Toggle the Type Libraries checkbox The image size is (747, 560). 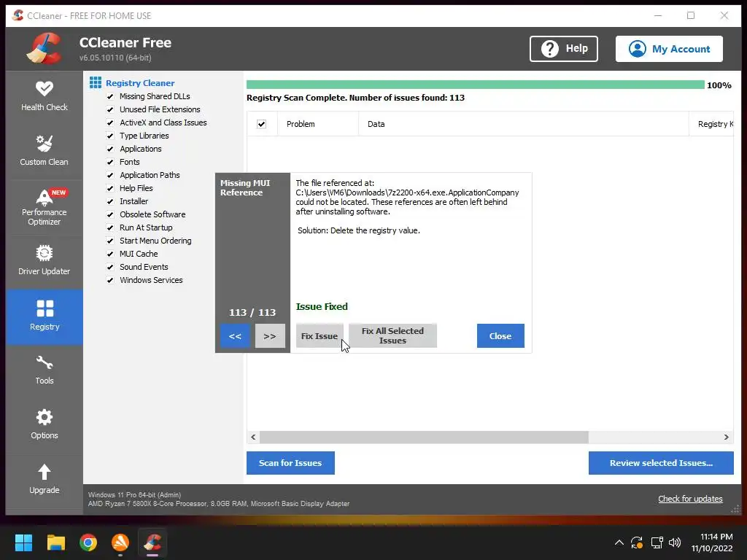[110, 136]
